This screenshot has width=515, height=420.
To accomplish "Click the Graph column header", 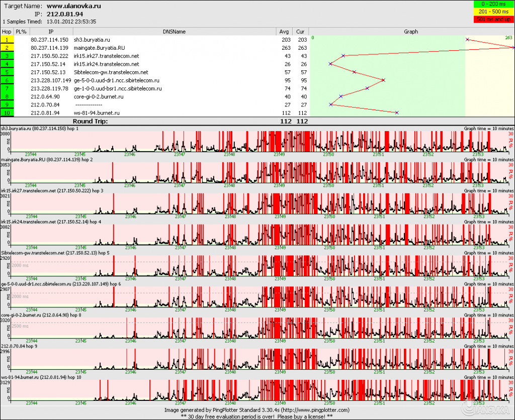I will [411, 31].
